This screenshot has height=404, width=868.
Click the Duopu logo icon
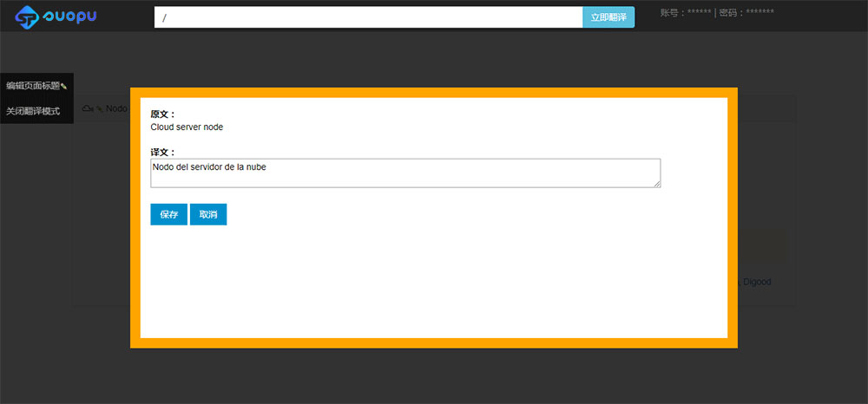pos(29,16)
